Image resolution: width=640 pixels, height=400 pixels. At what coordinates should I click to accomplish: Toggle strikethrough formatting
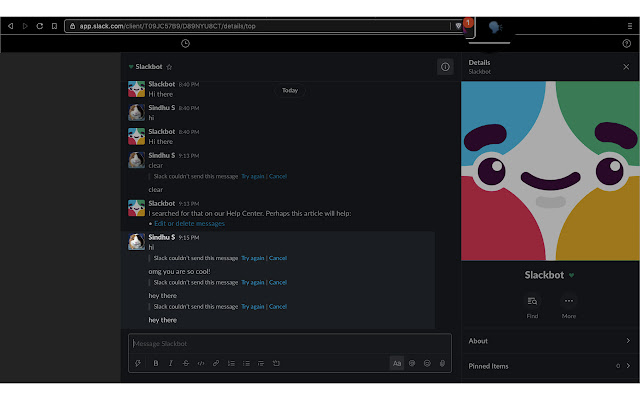point(186,363)
